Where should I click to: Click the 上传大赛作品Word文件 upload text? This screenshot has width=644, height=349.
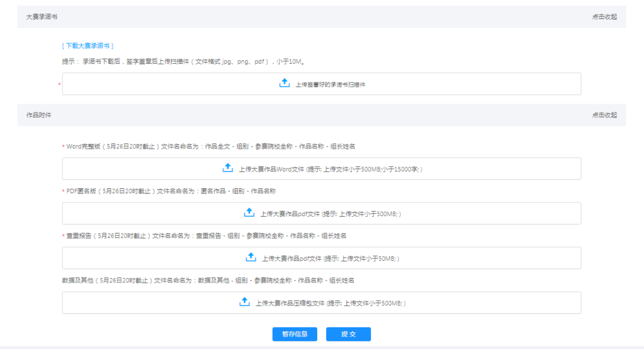click(330, 169)
